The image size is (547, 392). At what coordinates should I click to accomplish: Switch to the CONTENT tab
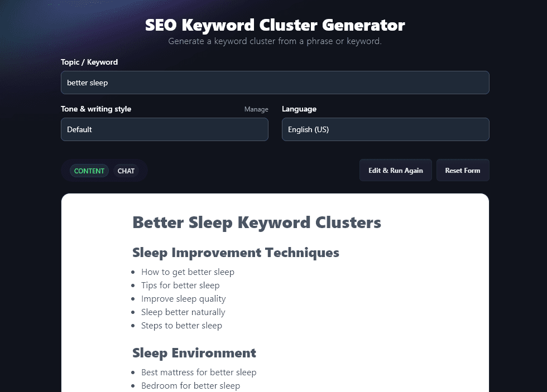pyautogui.click(x=89, y=171)
